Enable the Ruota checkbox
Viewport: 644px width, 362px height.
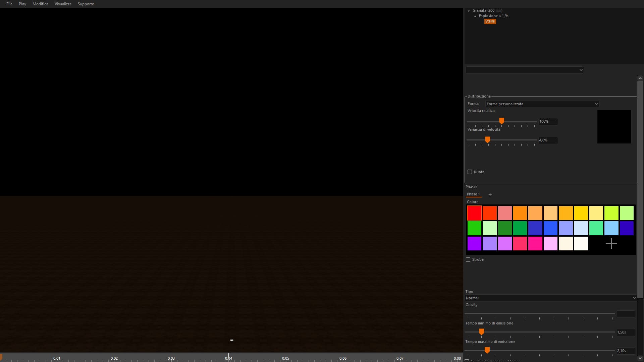click(x=470, y=172)
